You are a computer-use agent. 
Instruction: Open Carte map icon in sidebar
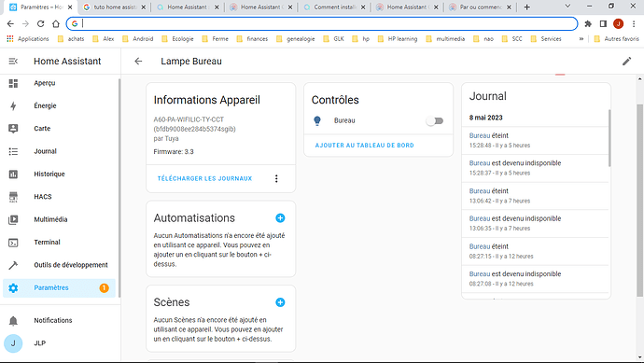pos(13,129)
